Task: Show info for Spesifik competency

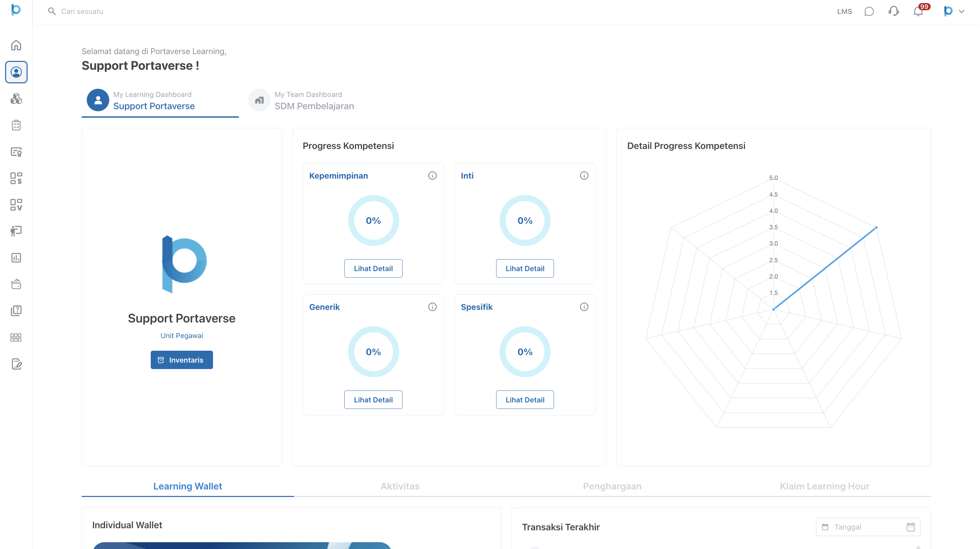Action: [x=584, y=307]
